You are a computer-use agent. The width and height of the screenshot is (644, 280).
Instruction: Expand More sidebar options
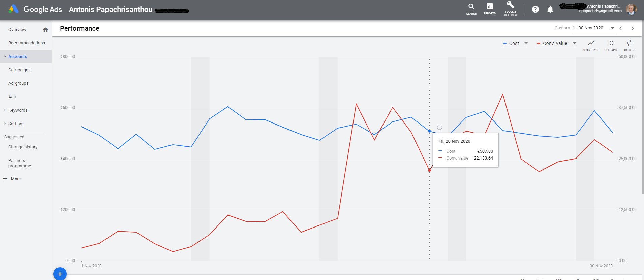[x=12, y=179]
